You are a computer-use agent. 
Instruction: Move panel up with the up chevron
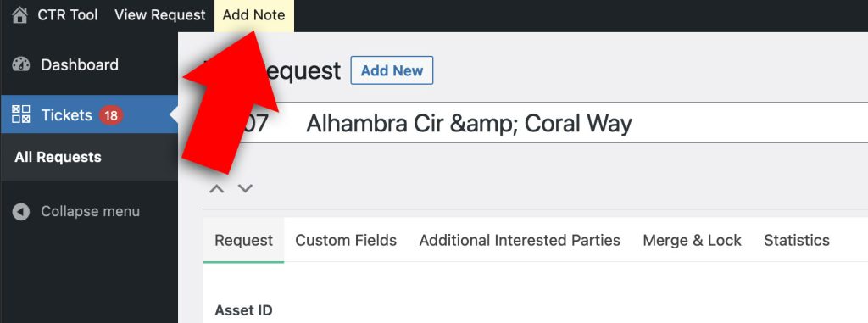216,188
